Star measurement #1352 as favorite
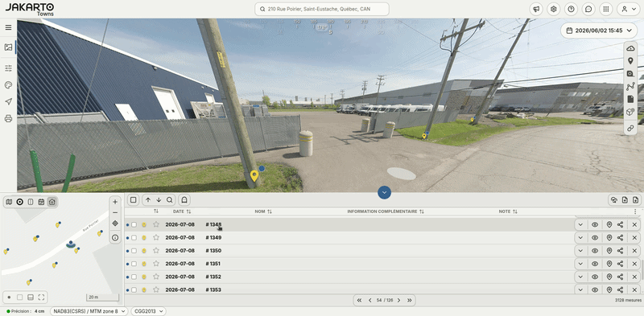The width and height of the screenshot is (644, 316). [156, 277]
